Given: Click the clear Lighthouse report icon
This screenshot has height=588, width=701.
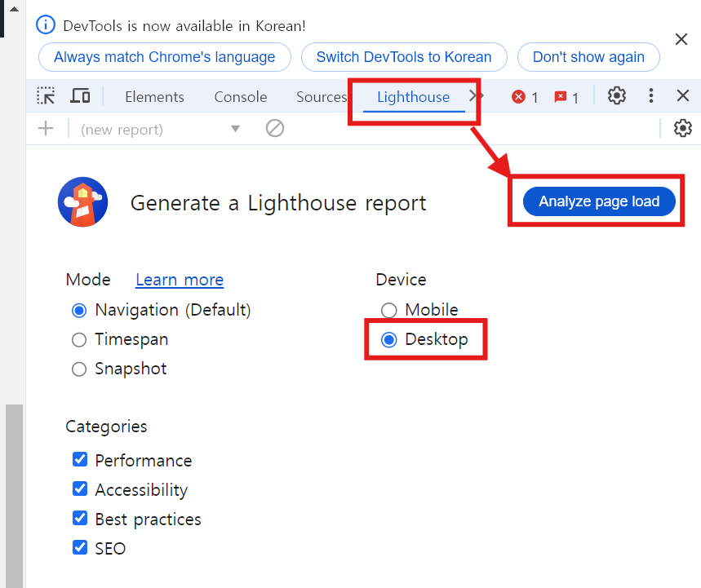Looking at the screenshot, I should (x=274, y=128).
